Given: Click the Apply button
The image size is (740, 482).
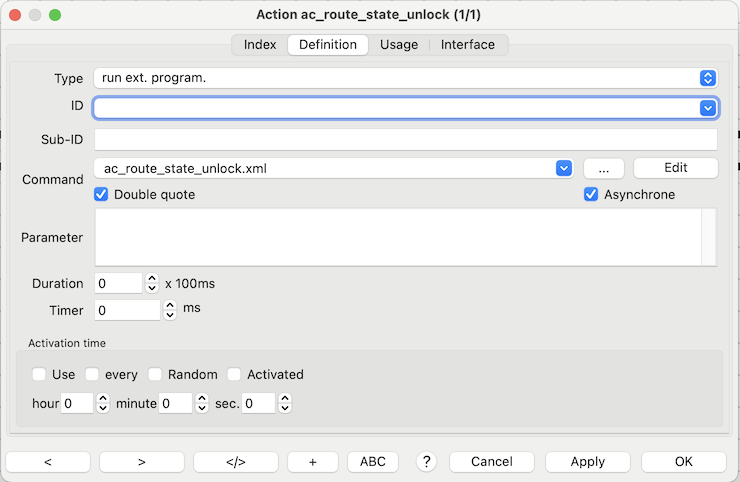Looking at the screenshot, I should coord(588,462).
